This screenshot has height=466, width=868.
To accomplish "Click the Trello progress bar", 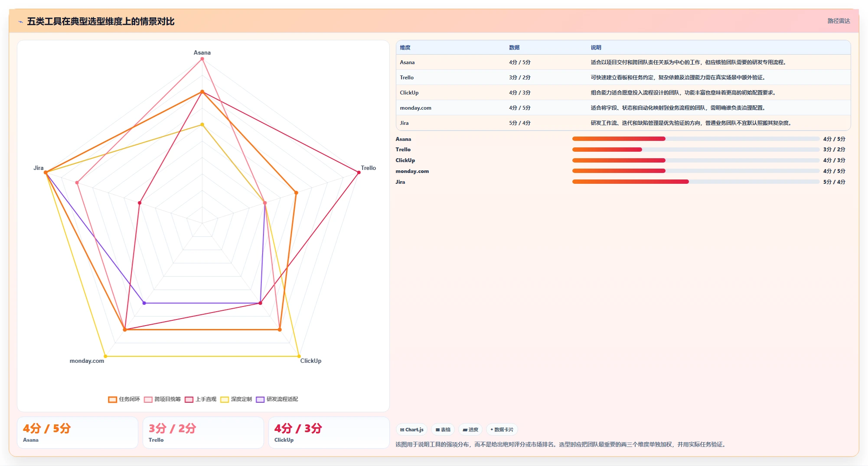I will click(696, 150).
